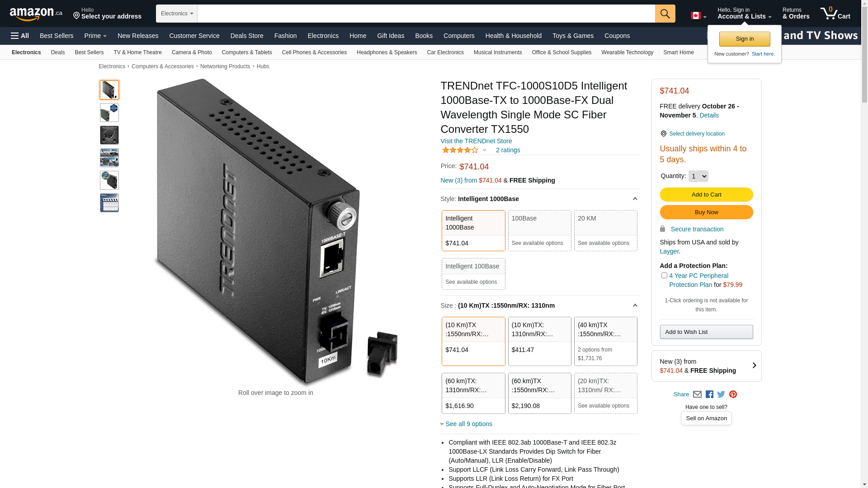Open the Electronics search category dropdown
This screenshot has width=868, height=488.
tap(177, 14)
